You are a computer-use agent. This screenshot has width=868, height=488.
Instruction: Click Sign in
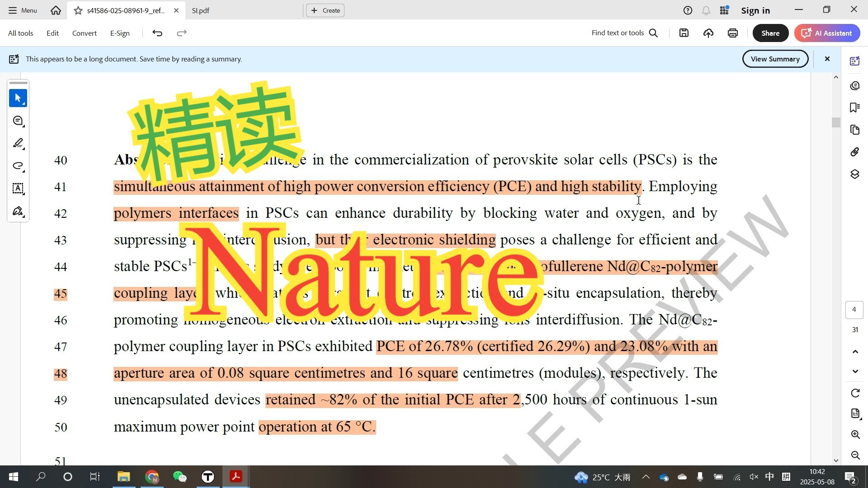point(755,10)
